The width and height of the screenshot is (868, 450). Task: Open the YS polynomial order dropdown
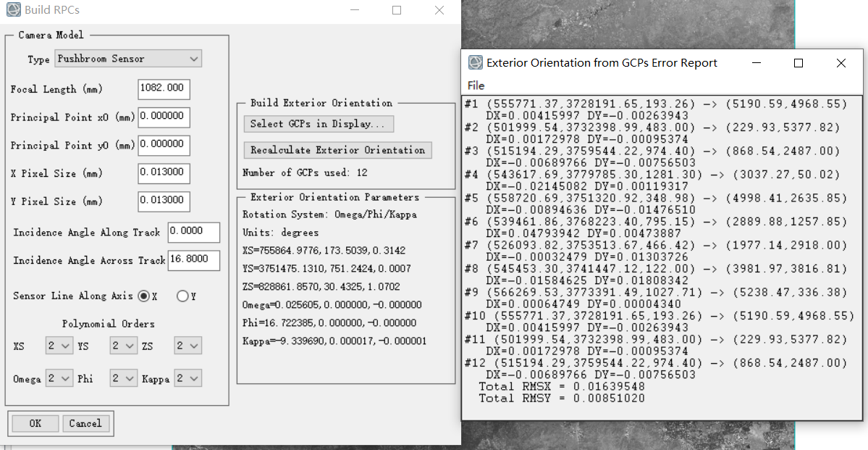[x=124, y=346]
